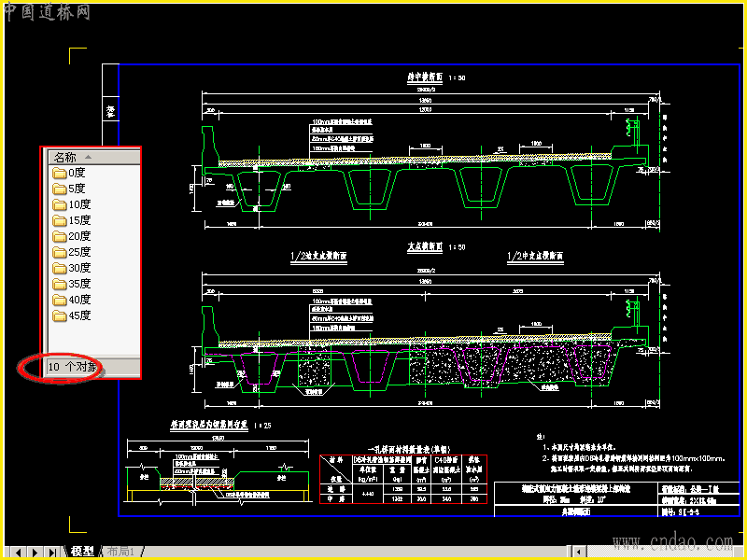The image size is (747, 560).
Task: Select the 30度 folder icon
Action: click(60, 268)
